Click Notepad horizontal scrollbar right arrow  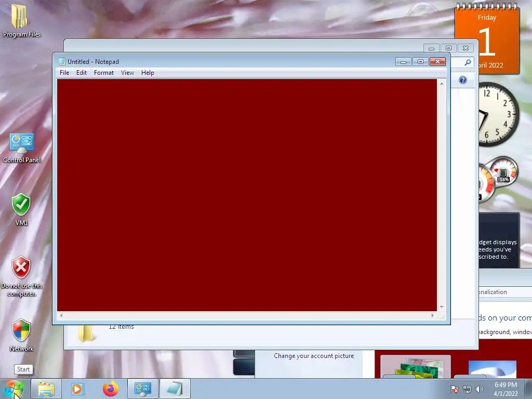[x=432, y=315]
